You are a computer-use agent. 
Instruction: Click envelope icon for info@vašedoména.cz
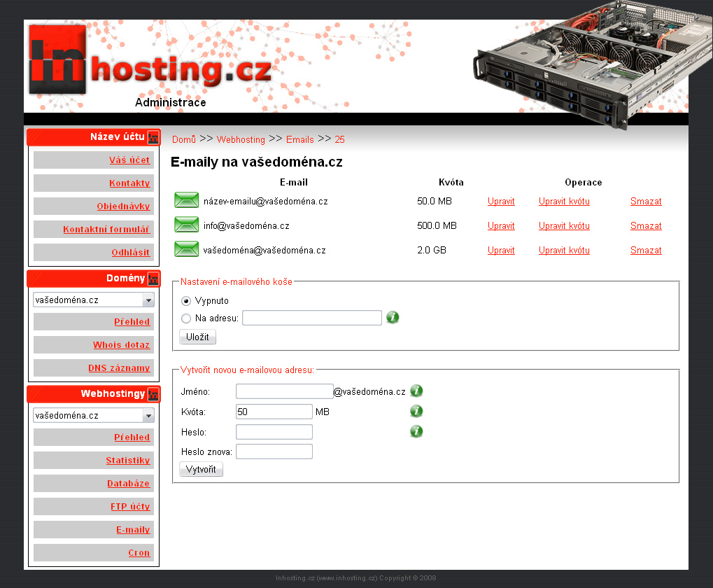click(x=186, y=225)
